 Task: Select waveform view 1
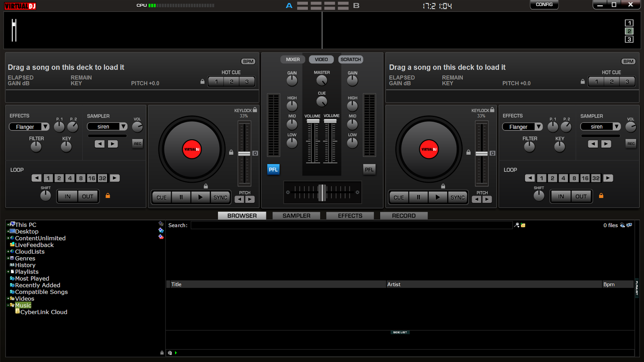[x=629, y=23]
